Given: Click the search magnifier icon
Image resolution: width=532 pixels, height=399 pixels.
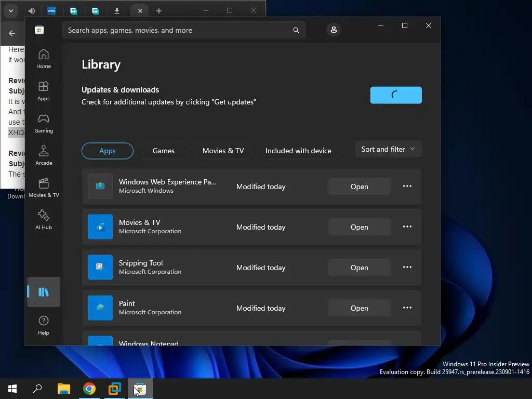Looking at the screenshot, I should pyautogui.click(x=296, y=30).
